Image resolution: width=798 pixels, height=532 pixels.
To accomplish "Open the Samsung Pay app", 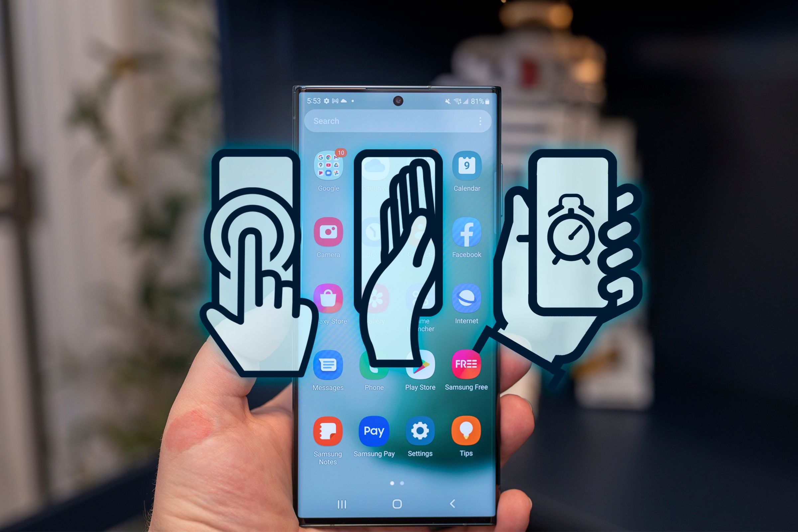I will pos(367,433).
